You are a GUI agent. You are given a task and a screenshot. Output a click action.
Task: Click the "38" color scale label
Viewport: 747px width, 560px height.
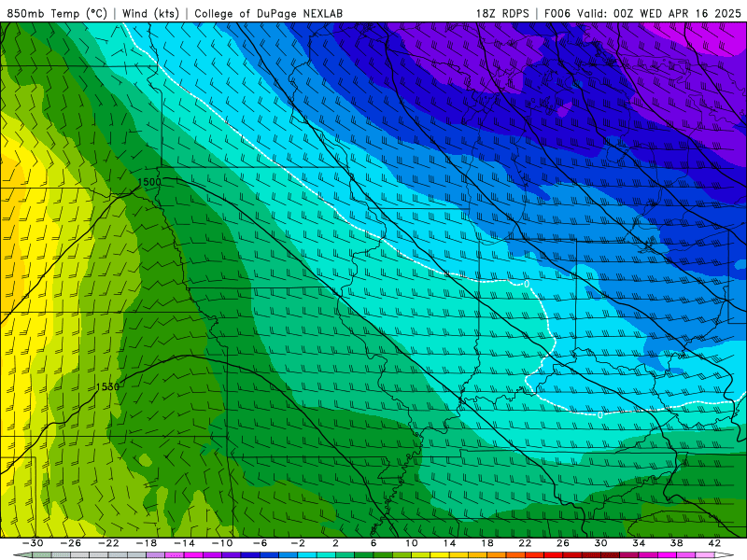676,543
